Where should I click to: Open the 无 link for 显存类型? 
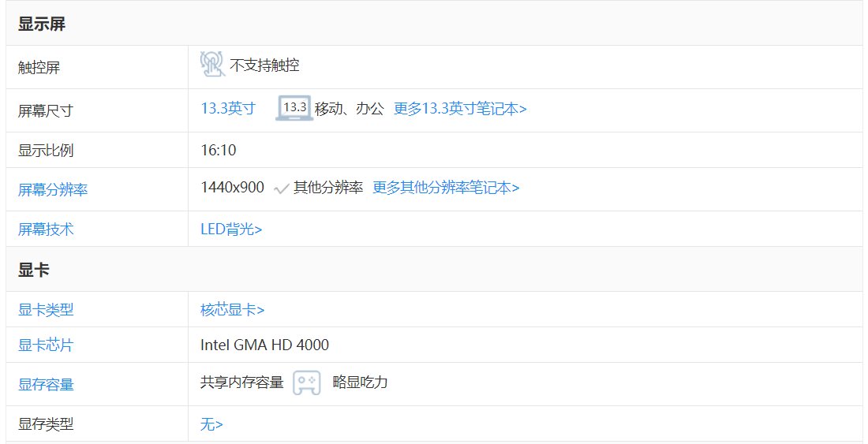[211, 424]
